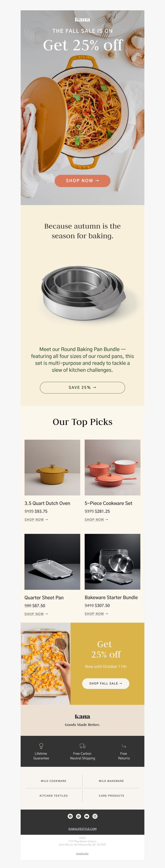The image size is (165, 868).
Task: Click the Free Carbon Neutral Shipping truck icon
Action: click(82, 746)
